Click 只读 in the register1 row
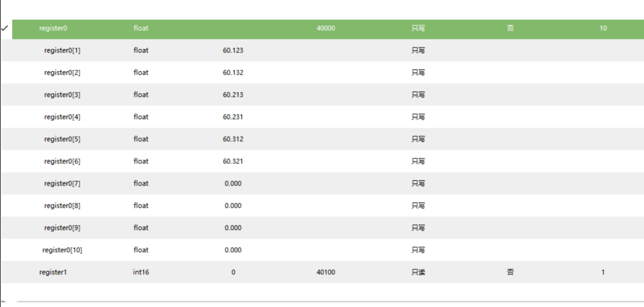Viewport: 644px width, 307px height. [418, 272]
